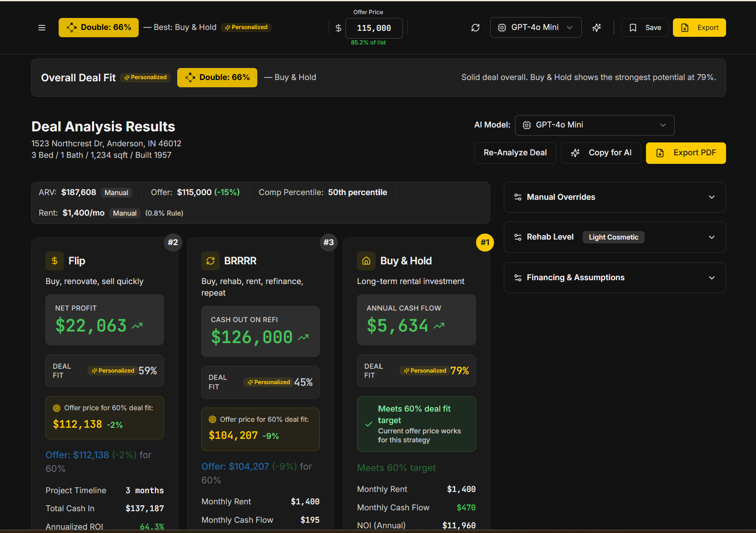Click the #3 rank badge on BRRRR
The image size is (756, 533).
coord(329,243)
